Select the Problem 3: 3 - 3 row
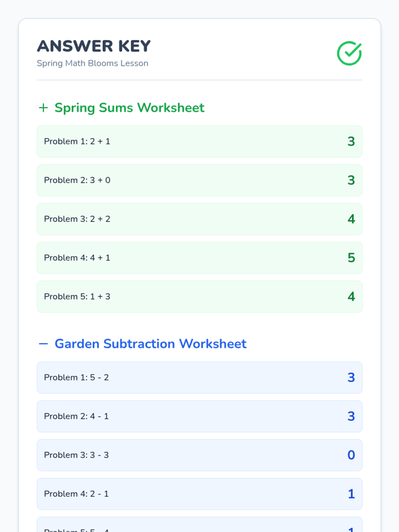 (x=199, y=455)
